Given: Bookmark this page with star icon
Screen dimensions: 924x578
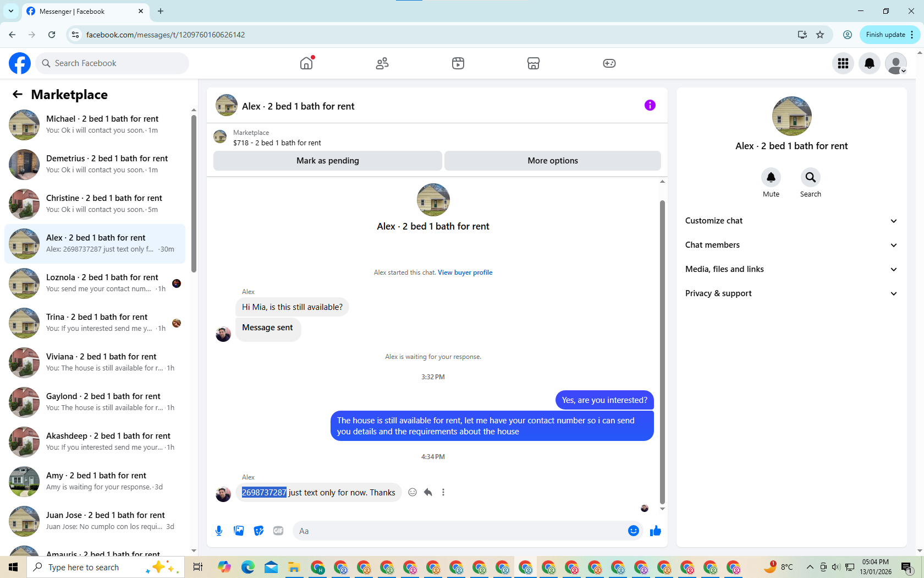Looking at the screenshot, I should pyautogui.click(x=820, y=35).
